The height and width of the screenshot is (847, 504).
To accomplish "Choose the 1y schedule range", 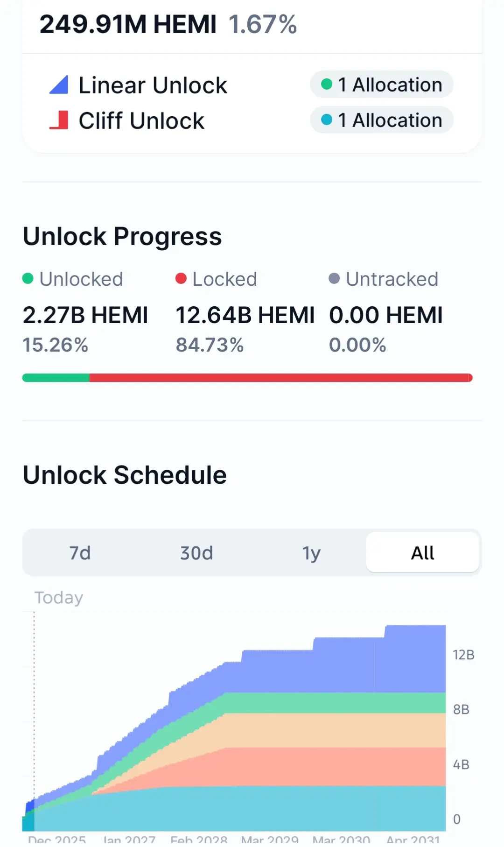I will click(311, 553).
